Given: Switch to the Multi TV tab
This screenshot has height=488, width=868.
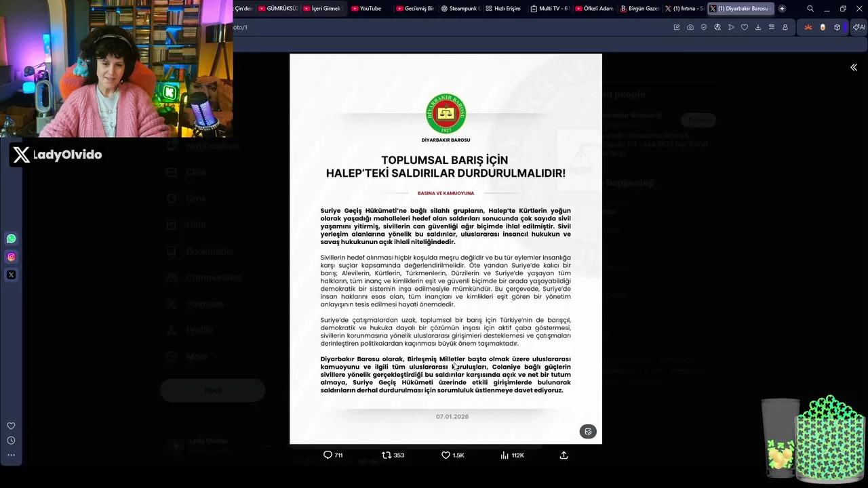Looking at the screenshot, I should click(x=550, y=9).
